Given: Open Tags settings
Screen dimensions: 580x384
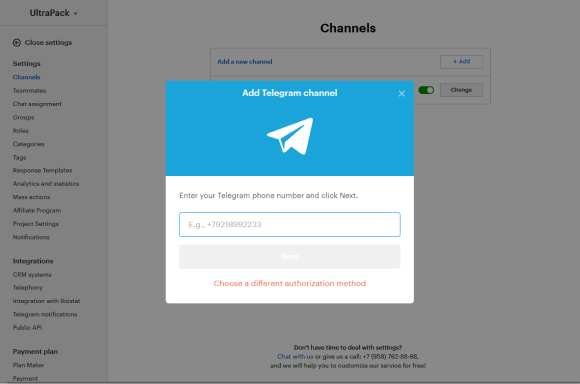Looking at the screenshot, I should point(19,157).
